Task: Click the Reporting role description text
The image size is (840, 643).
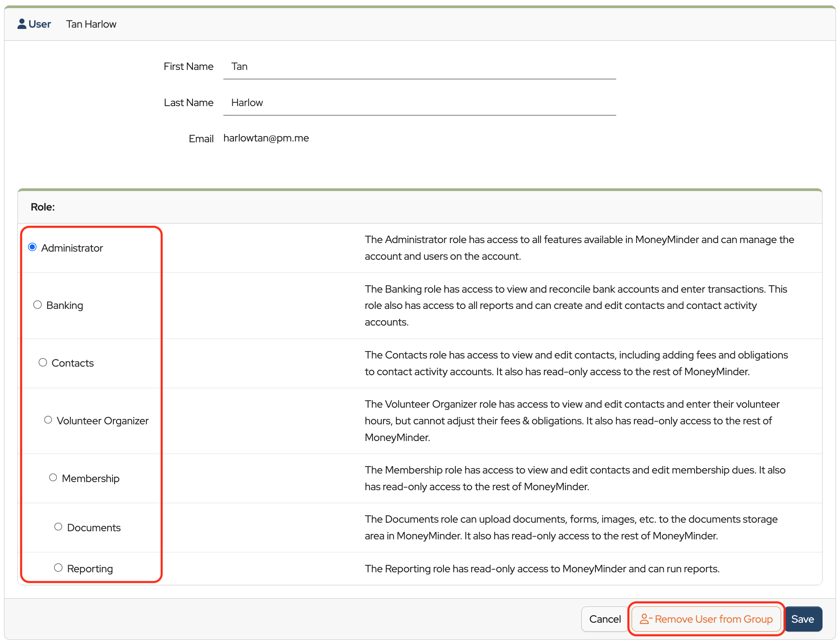Action: pyautogui.click(x=542, y=569)
